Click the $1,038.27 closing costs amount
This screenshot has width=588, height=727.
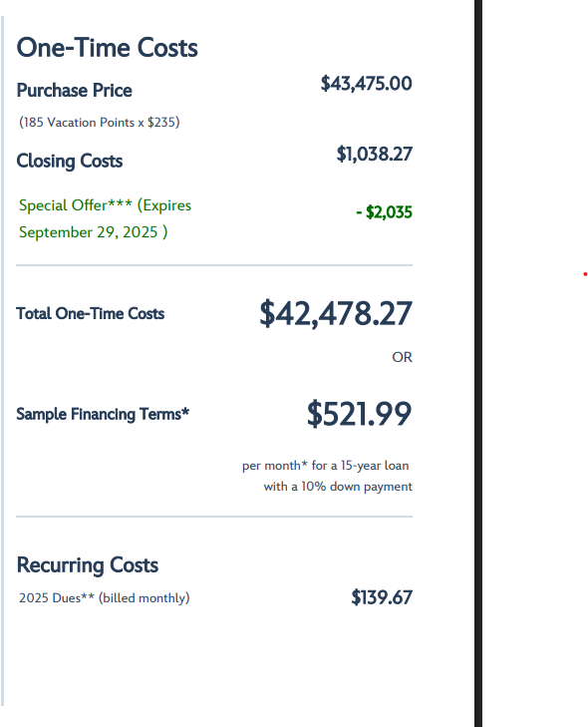pos(374,155)
